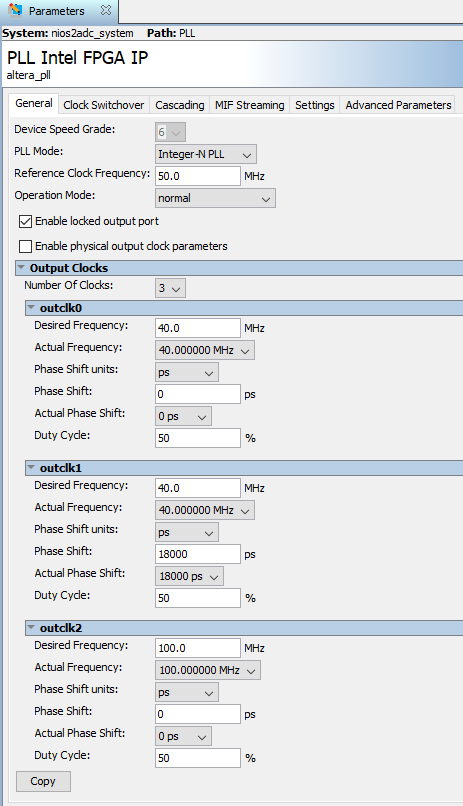
Task: Open outclk2 Actual Frequency 100.000000 MHz dropdown
Action: pyautogui.click(x=208, y=670)
